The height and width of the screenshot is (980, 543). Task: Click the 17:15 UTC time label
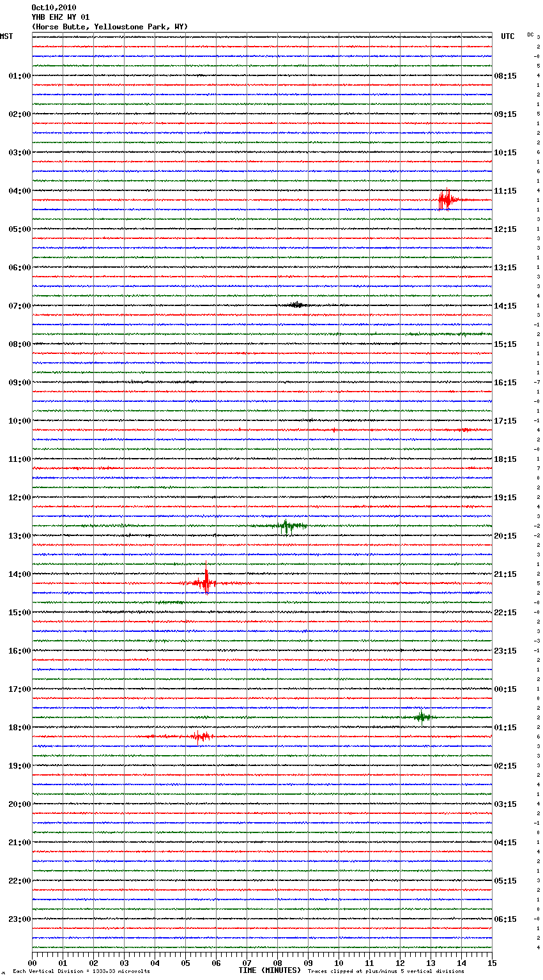(x=505, y=421)
